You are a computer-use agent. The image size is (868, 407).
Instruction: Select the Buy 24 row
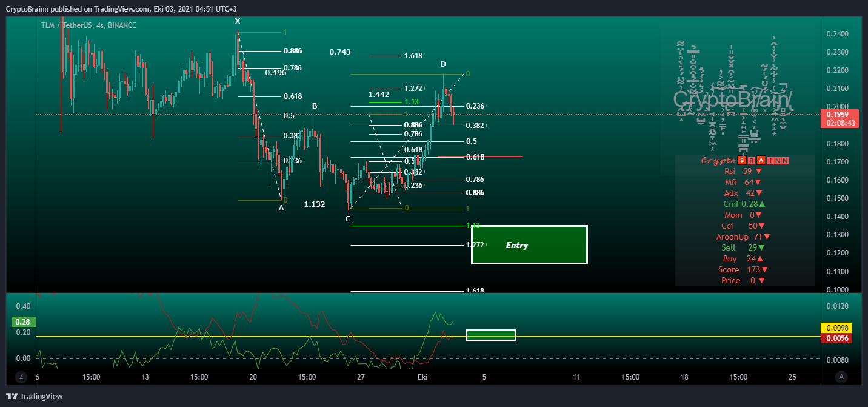[744, 258]
